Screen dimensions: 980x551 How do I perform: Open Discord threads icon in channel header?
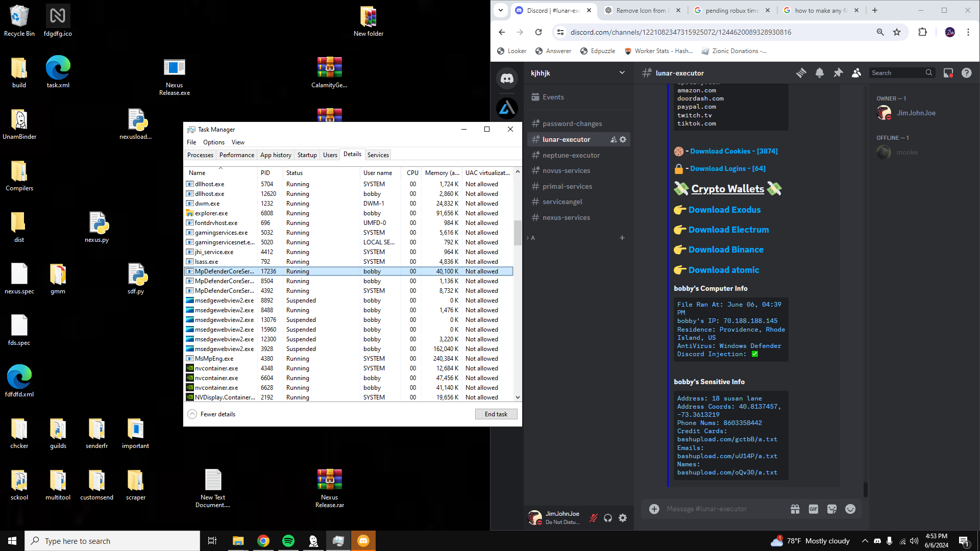coord(801,73)
